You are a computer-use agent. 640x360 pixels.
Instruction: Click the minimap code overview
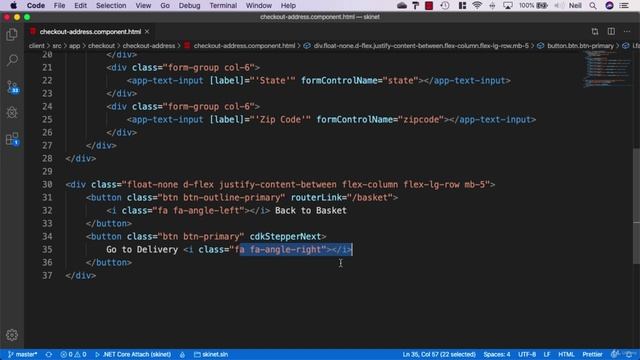click(607, 69)
